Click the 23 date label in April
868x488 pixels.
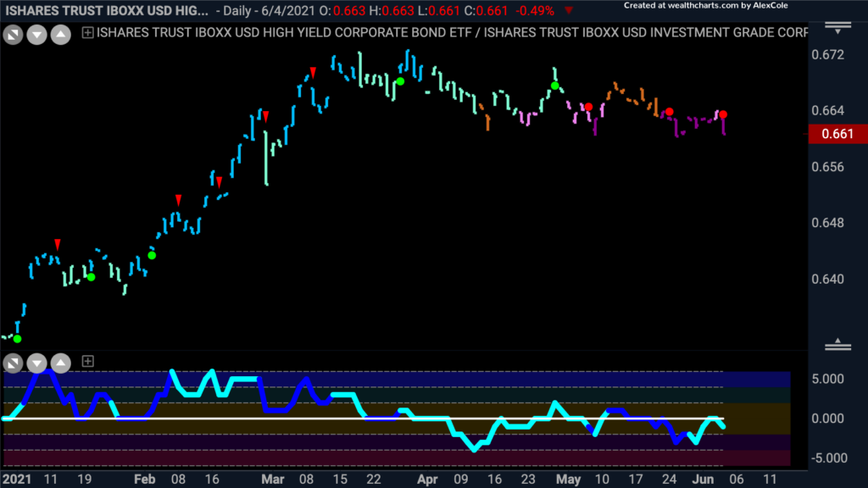coord(528,480)
